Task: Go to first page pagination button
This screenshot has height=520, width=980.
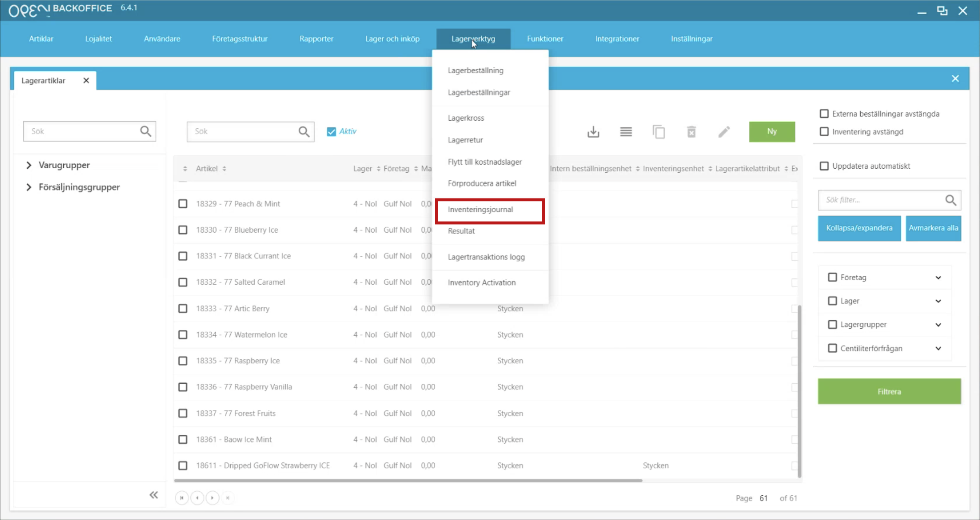Action: [182, 498]
